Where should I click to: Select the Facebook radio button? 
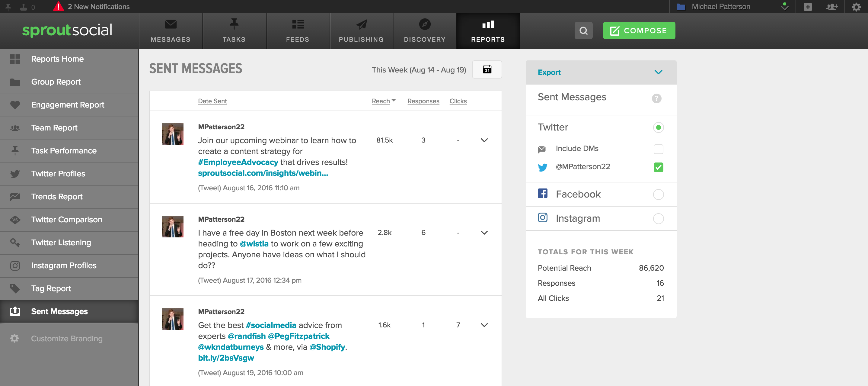pos(658,194)
